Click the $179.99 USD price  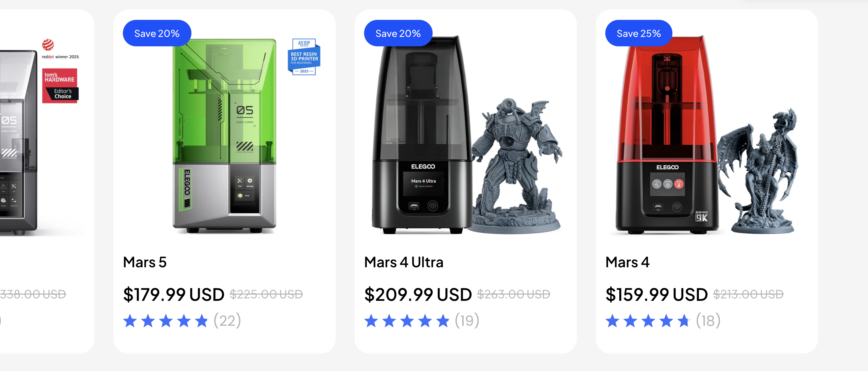click(174, 294)
